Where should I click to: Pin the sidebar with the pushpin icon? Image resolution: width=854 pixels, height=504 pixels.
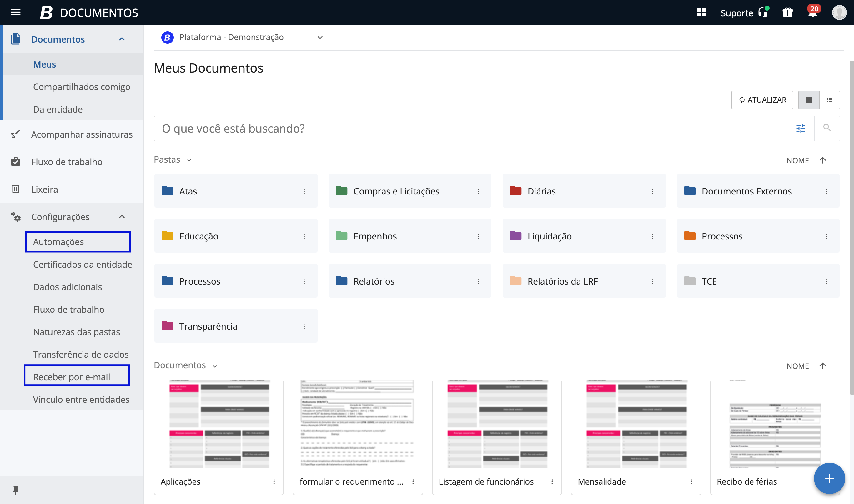coord(16,489)
